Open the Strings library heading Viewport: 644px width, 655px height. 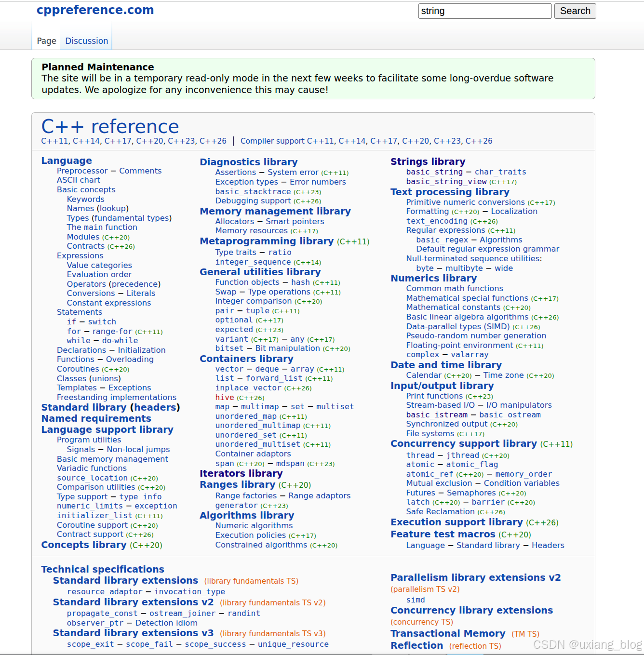tap(428, 161)
